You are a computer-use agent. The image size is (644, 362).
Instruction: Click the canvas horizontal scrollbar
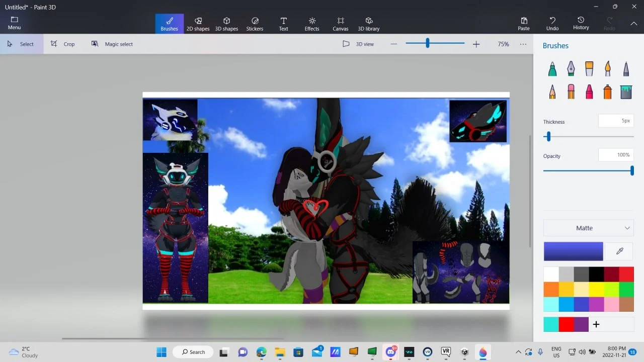pos(173,338)
